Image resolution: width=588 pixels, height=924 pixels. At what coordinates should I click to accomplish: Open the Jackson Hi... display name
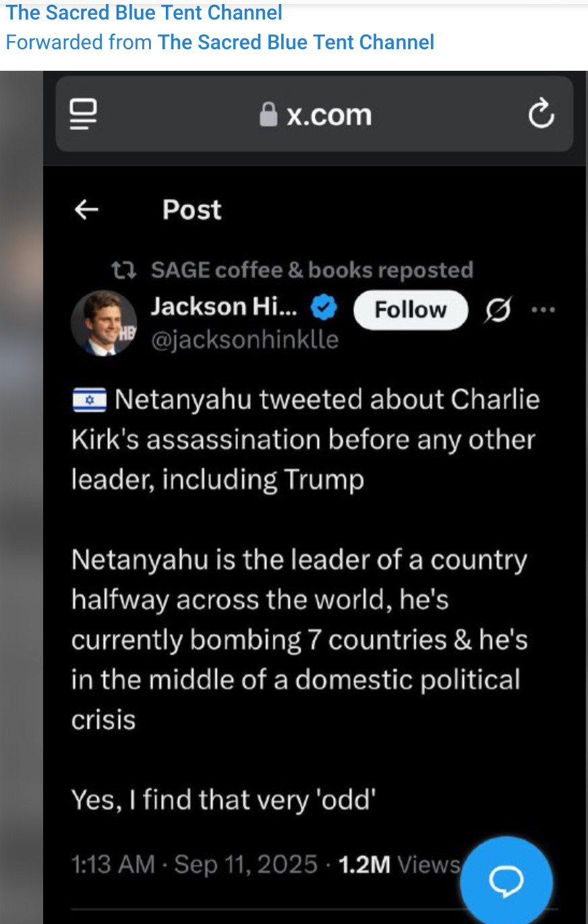pos(224,307)
